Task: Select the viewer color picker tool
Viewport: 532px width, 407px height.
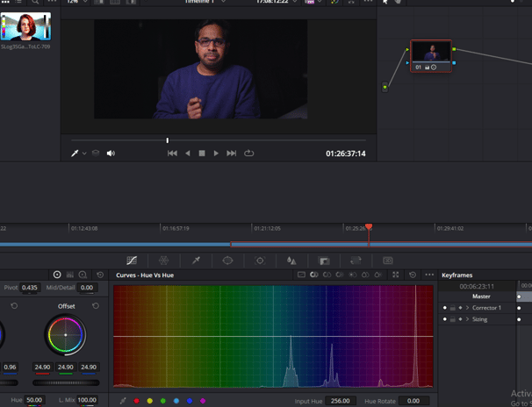Action: 75,154
